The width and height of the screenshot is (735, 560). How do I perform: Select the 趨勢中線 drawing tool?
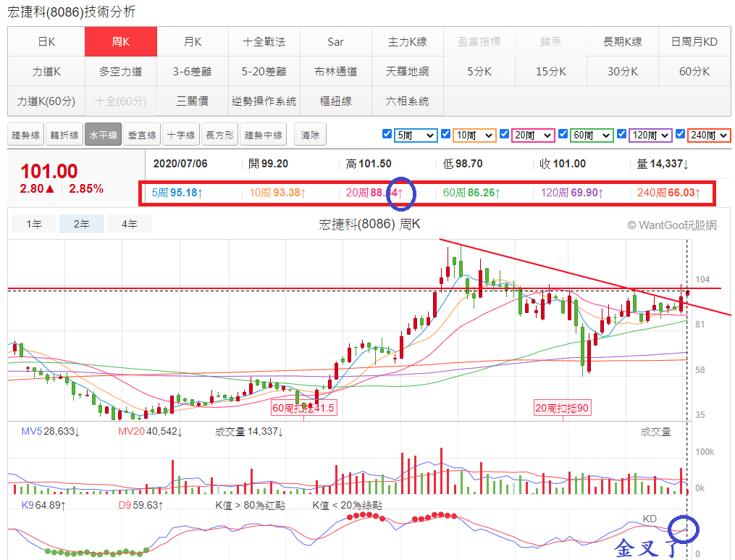(x=264, y=135)
